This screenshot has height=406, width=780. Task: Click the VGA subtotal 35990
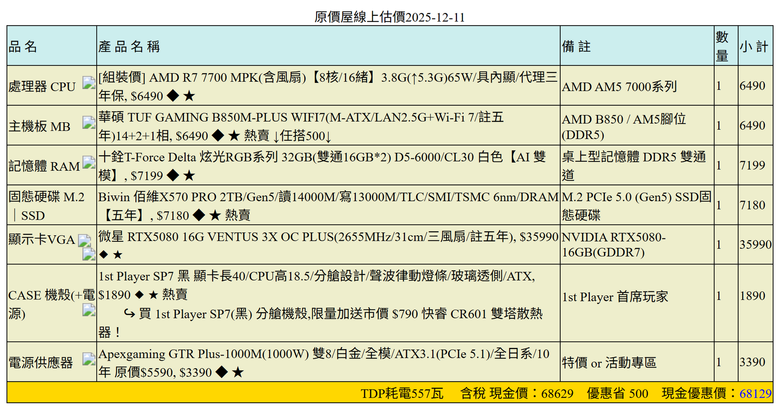756,244
